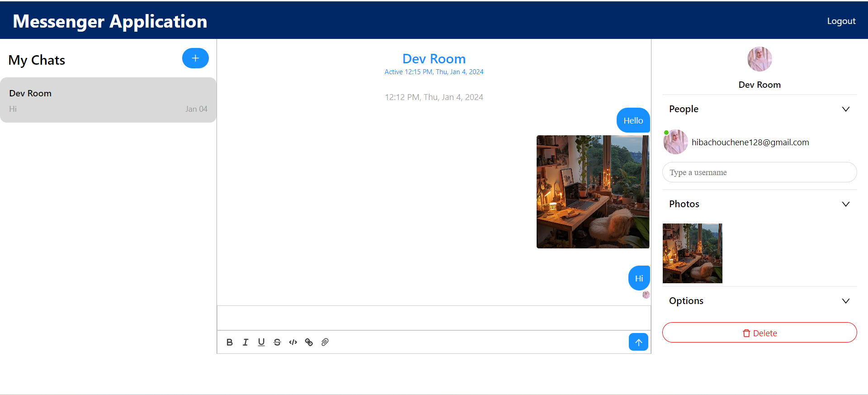Delete the Dev Room chat
This screenshot has height=395, width=868.
coord(759,333)
